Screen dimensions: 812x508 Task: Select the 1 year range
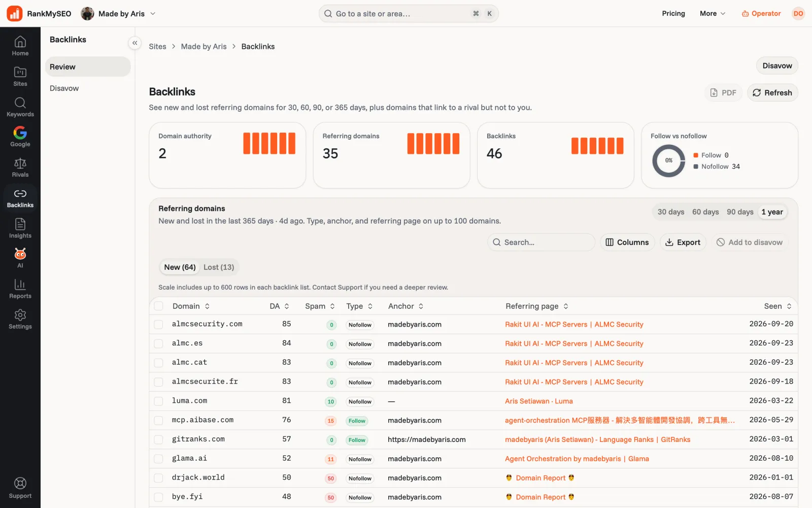pos(772,212)
